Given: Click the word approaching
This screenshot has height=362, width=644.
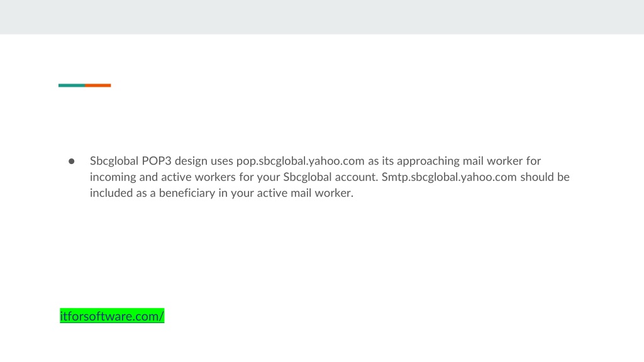Looking at the screenshot, I should coord(428,161).
